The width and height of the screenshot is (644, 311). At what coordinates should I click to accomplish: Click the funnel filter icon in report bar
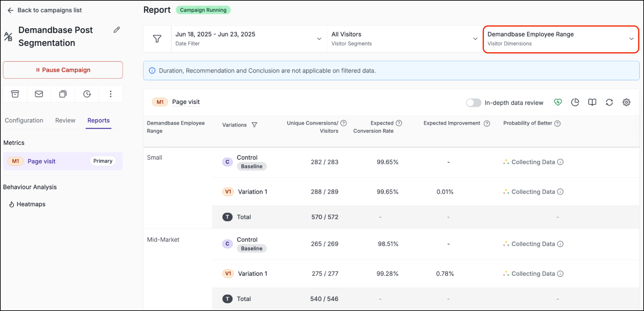tap(157, 39)
